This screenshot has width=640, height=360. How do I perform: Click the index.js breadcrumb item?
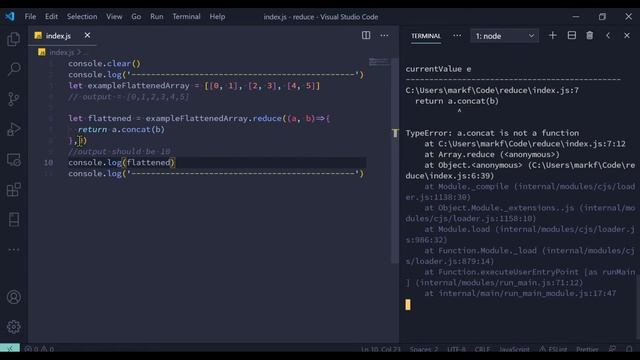[62, 52]
